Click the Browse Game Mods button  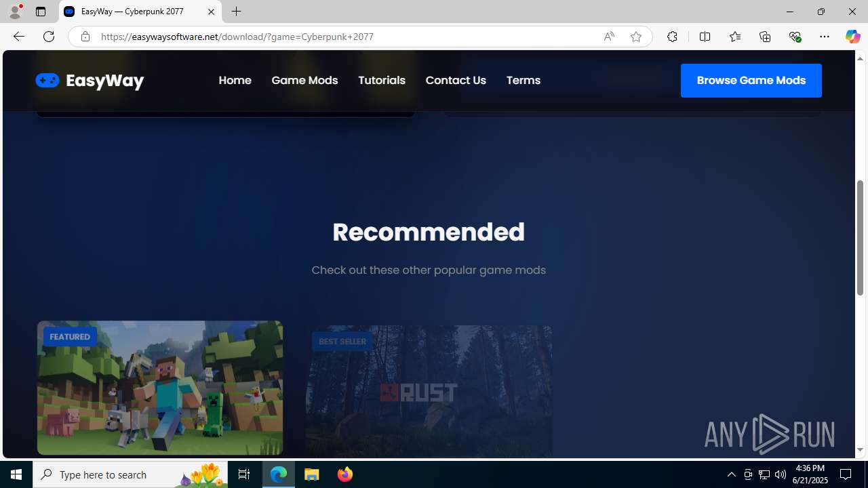(x=751, y=81)
